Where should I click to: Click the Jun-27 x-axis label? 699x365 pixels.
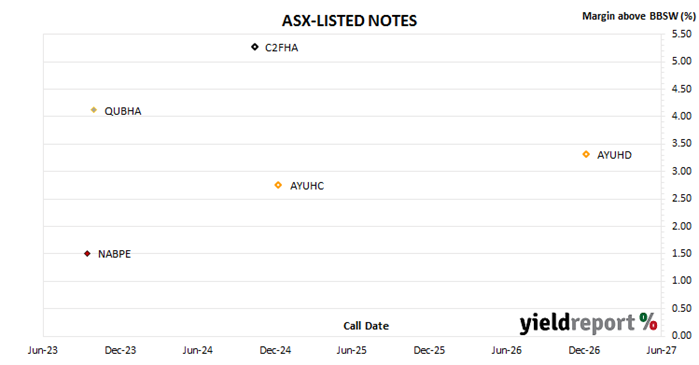(x=662, y=350)
